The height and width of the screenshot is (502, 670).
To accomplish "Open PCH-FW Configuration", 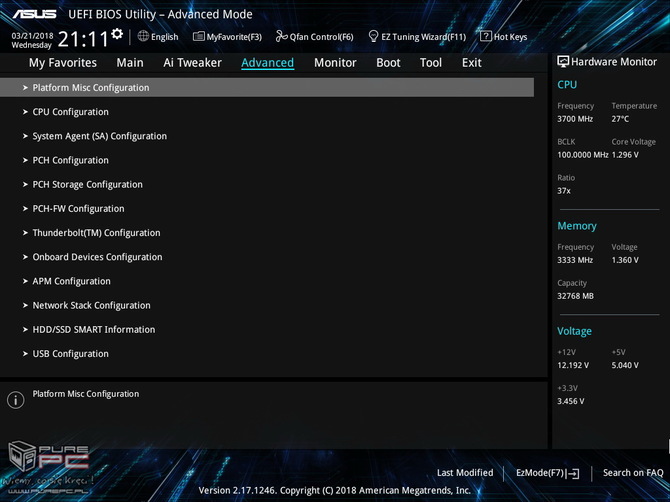I will (x=78, y=209).
